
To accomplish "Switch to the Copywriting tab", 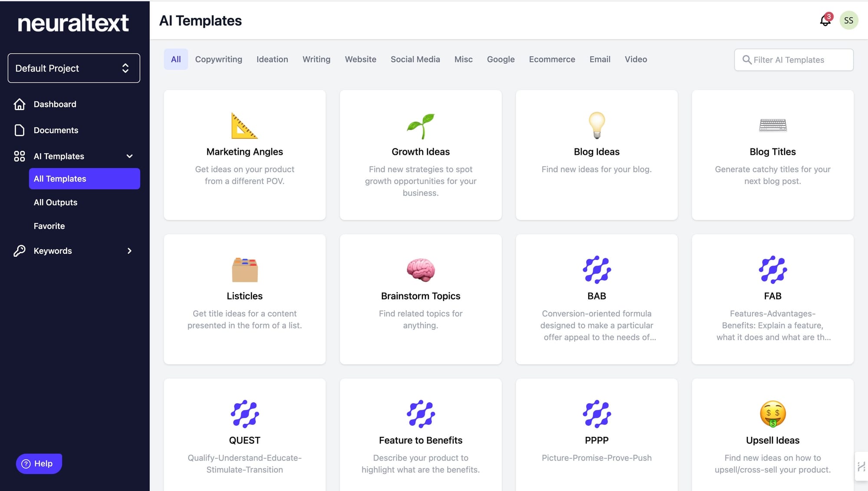I will (219, 59).
